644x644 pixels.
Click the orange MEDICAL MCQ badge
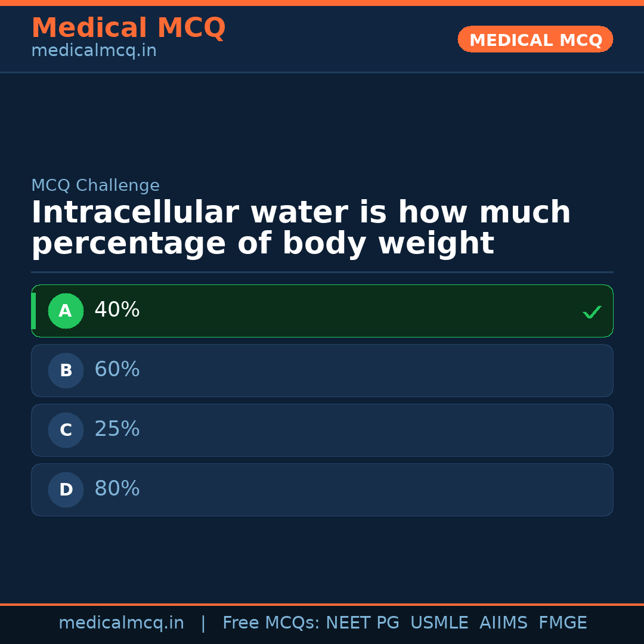coord(535,39)
